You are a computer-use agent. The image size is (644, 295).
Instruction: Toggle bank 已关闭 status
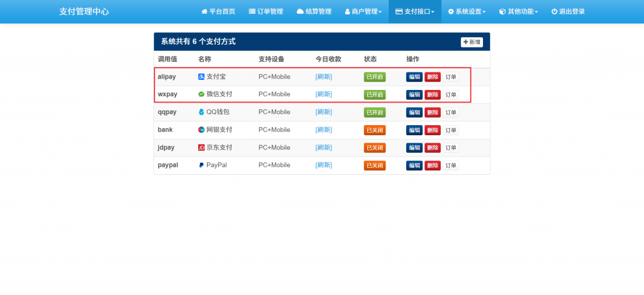pos(374,130)
